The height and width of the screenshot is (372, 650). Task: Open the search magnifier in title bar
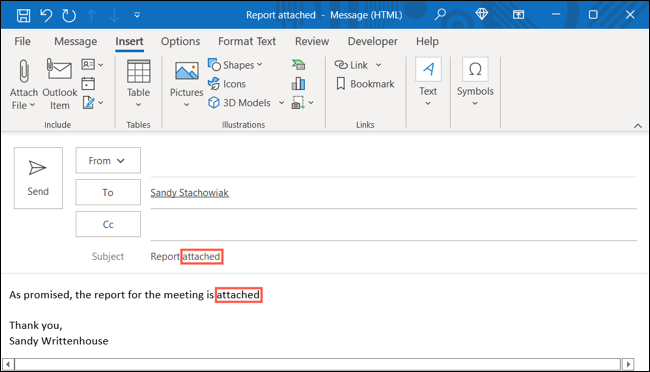click(440, 15)
